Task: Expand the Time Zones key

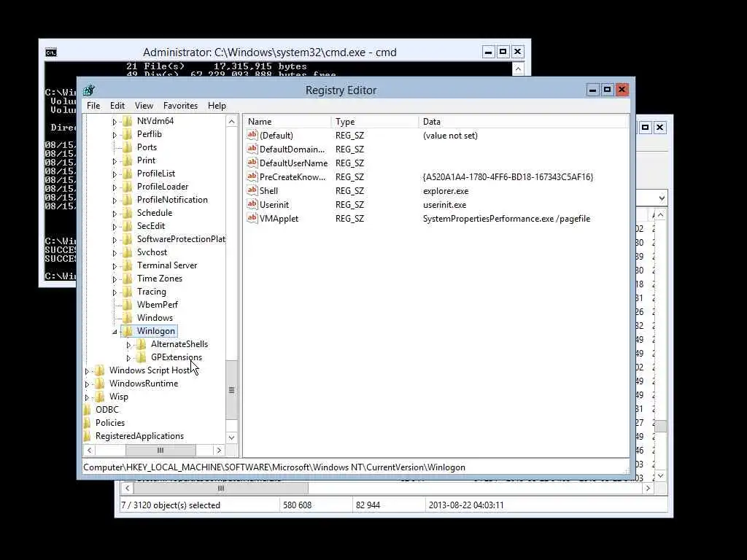Action: 115,279
